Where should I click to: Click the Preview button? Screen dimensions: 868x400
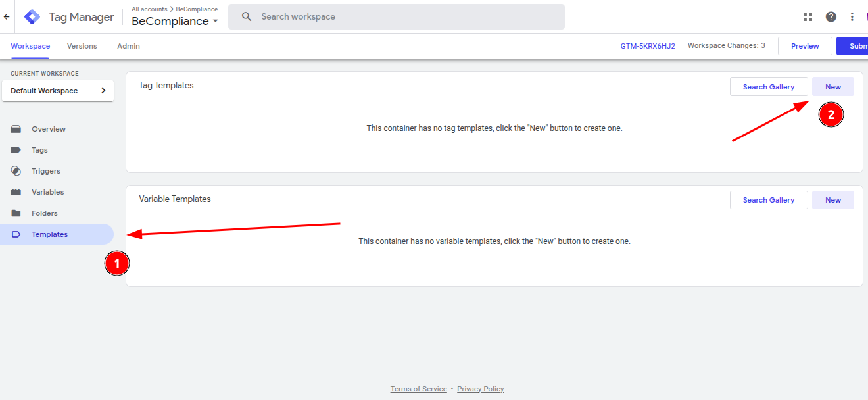point(805,46)
